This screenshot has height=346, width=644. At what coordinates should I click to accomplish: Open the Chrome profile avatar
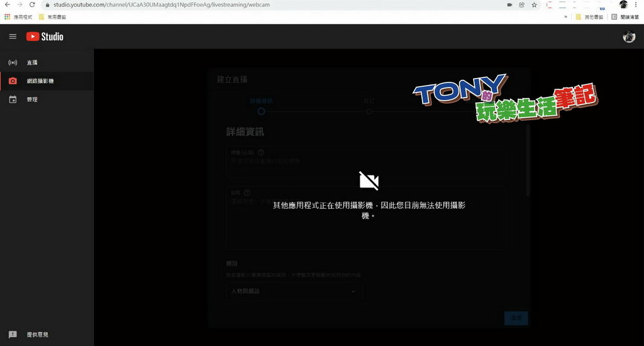click(x=623, y=4)
